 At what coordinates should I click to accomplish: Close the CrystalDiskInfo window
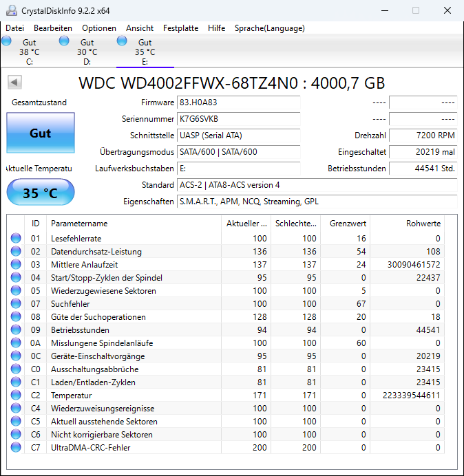click(x=447, y=10)
